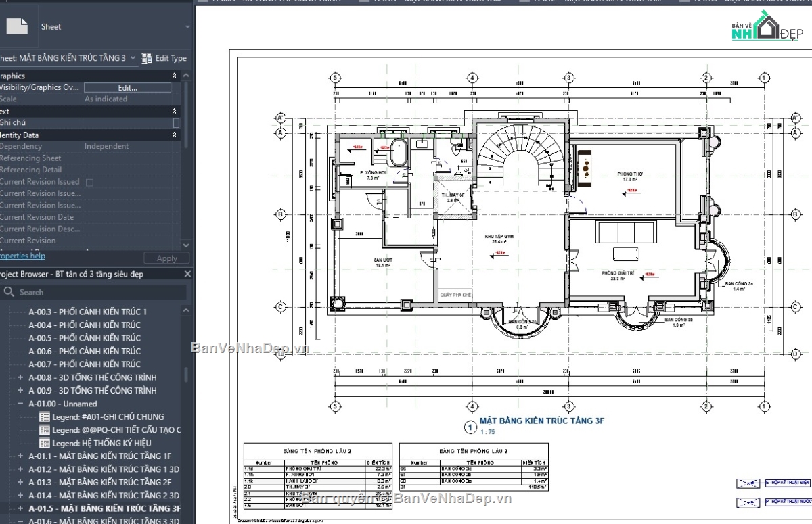812x524 pixels.
Task: Click the KHU TẬP GYM room label
Action: pos(500,237)
